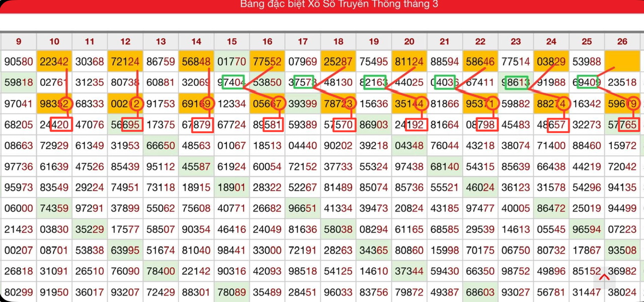Select the green cell 96594
Image resolution: width=644 pixels, height=302 pixels.
coord(587,229)
